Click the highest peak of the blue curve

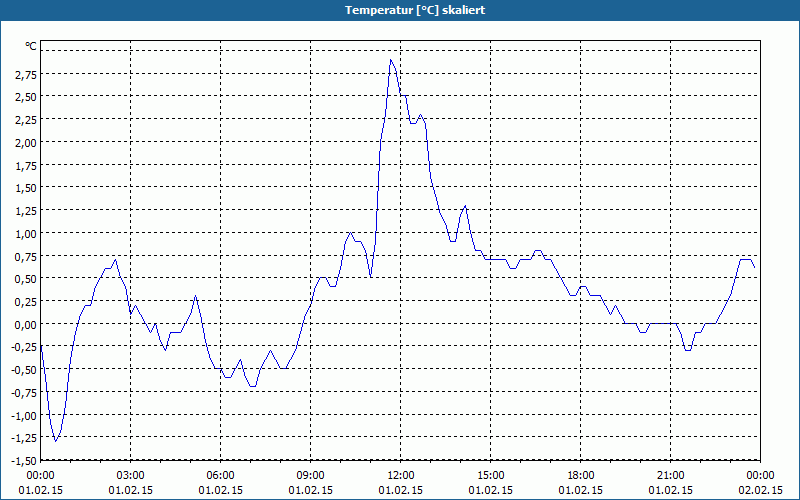(x=391, y=60)
